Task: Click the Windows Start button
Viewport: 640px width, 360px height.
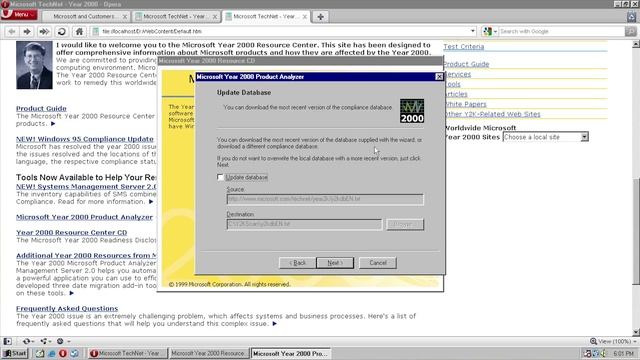Action: coord(15,353)
